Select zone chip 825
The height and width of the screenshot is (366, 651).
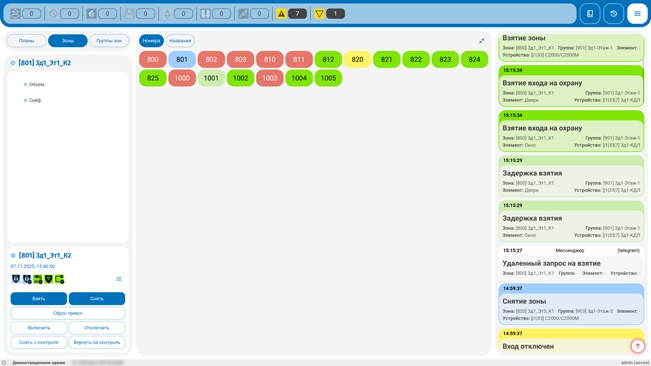coord(153,78)
